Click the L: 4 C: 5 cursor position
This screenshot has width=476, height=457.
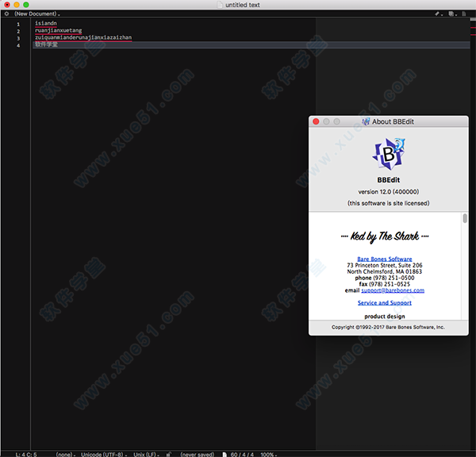tap(26, 455)
